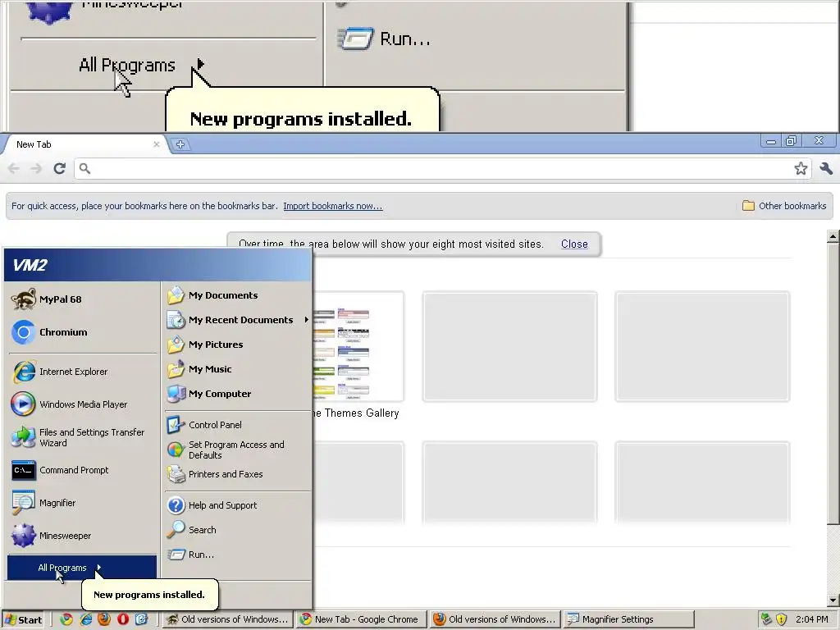Screen dimensions: 840x630
Task: Click Chrome's back arrow
Action: tap(14, 169)
